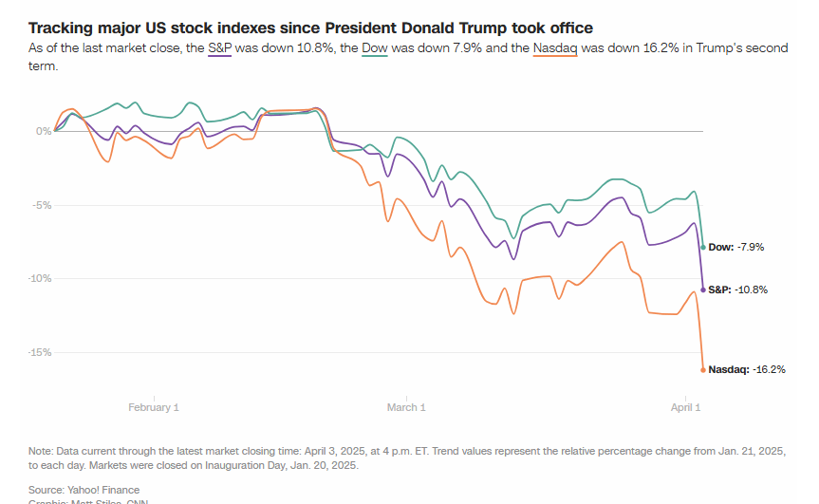Click the April 1 axis label
Viewport: 819px width, 504px height.
click(685, 407)
